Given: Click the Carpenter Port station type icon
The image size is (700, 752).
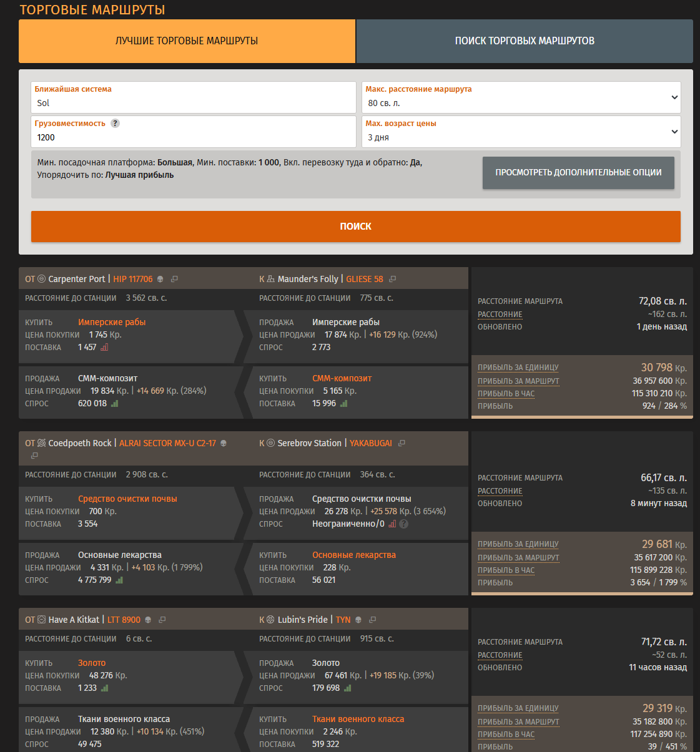Looking at the screenshot, I should click(x=42, y=279).
